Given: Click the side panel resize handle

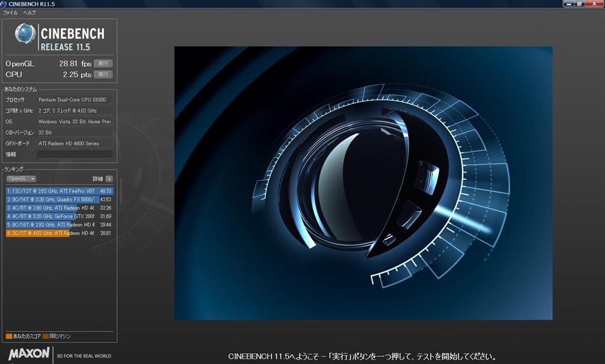Looking at the screenshot, I should pos(121,191).
